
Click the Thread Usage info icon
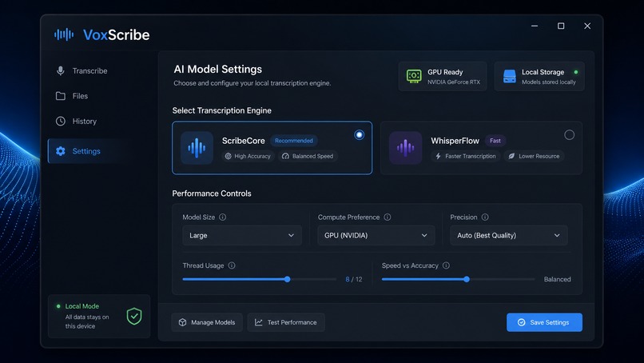pyautogui.click(x=232, y=265)
